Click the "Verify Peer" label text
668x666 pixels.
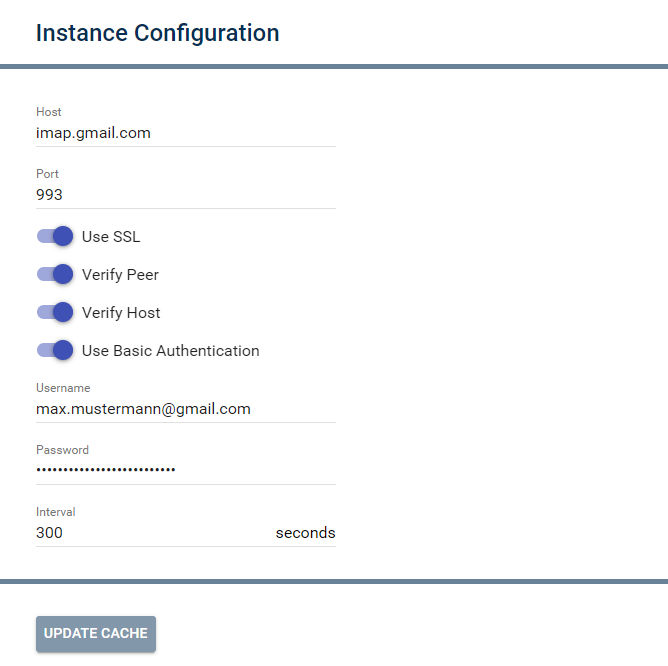(x=120, y=275)
